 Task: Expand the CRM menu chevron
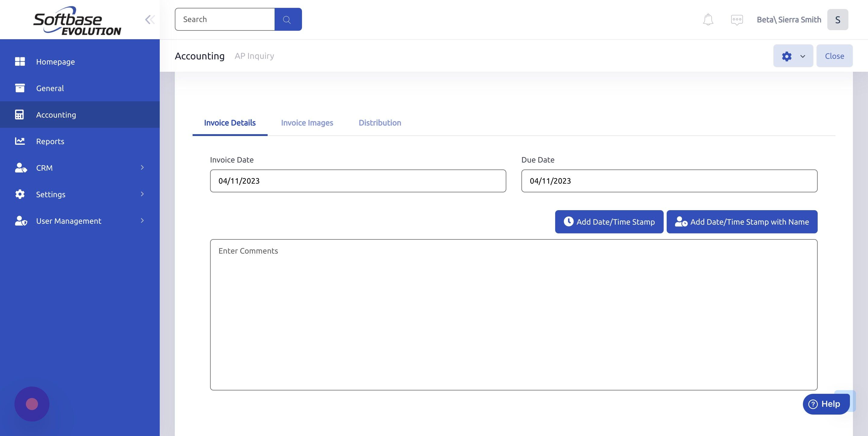142,168
